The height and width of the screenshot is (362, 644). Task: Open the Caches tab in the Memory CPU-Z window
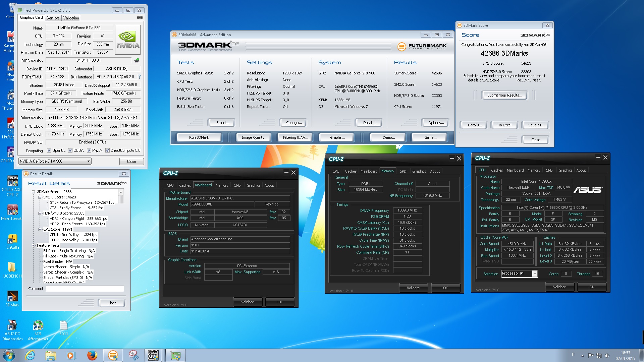[x=351, y=171]
